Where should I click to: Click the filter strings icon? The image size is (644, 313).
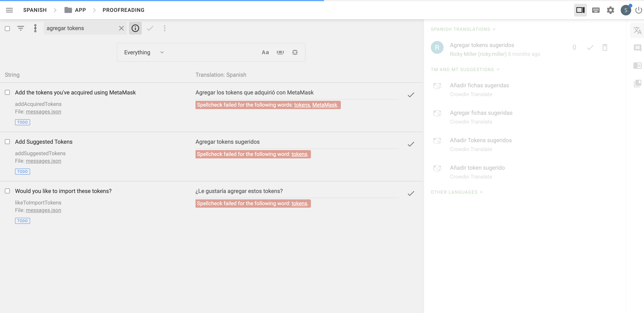(x=20, y=28)
